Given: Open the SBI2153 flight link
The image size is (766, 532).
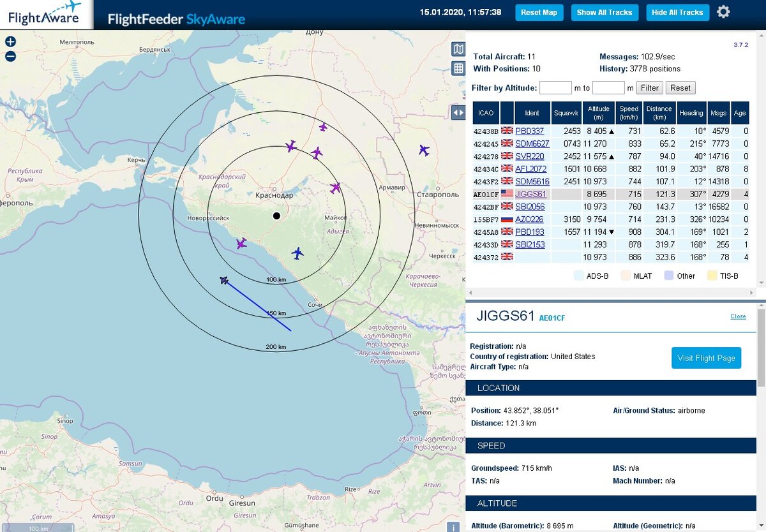Looking at the screenshot, I should (x=530, y=245).
